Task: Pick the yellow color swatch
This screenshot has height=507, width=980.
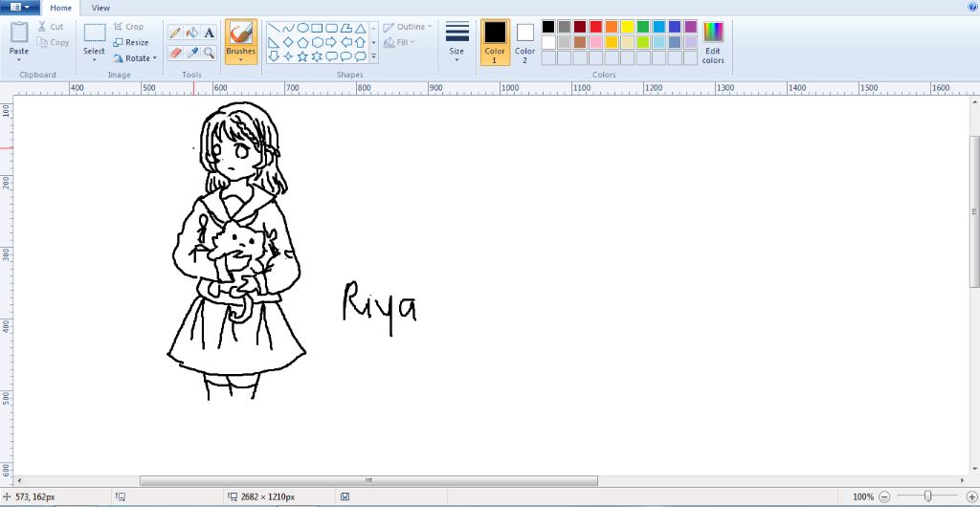Action: pos(628,26)
